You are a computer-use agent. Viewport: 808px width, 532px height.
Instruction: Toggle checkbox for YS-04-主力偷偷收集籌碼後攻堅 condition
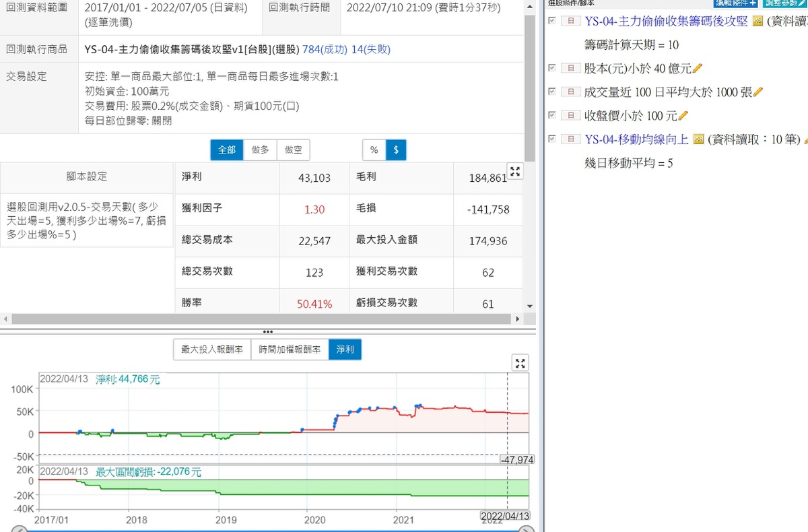[553, 21]
